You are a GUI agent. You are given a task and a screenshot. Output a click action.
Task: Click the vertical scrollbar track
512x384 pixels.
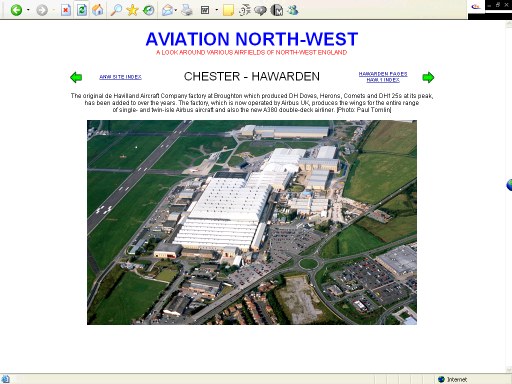(x=509, y=197)
